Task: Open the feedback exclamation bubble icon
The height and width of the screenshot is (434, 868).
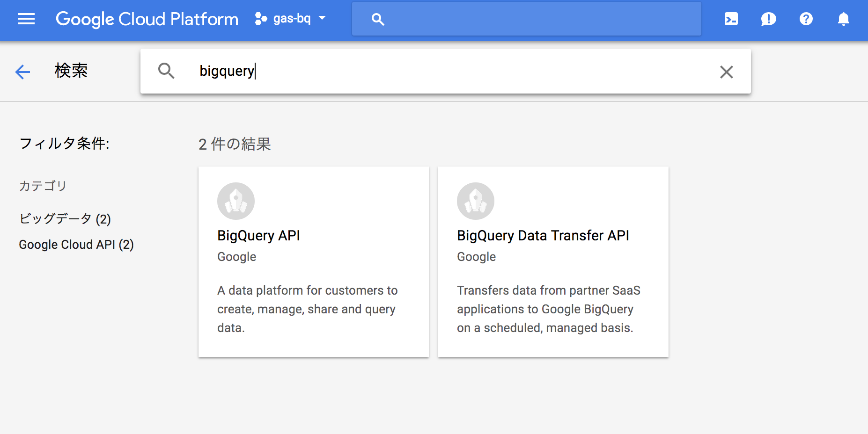Action: coord(768,19)
